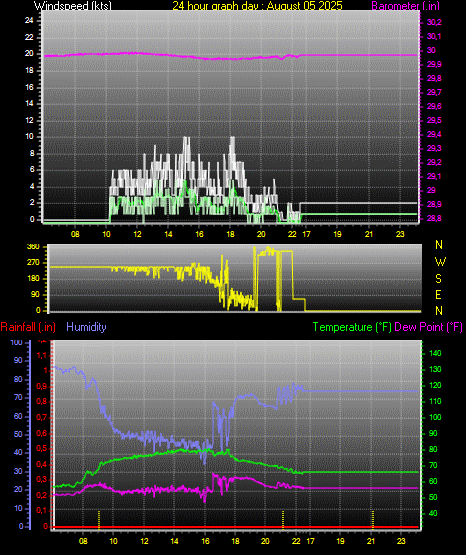Click the "Windspeed (kts)" chart title
Image resolution: width=466 pixels, height=555 pixels.
[x=73, y=5]
